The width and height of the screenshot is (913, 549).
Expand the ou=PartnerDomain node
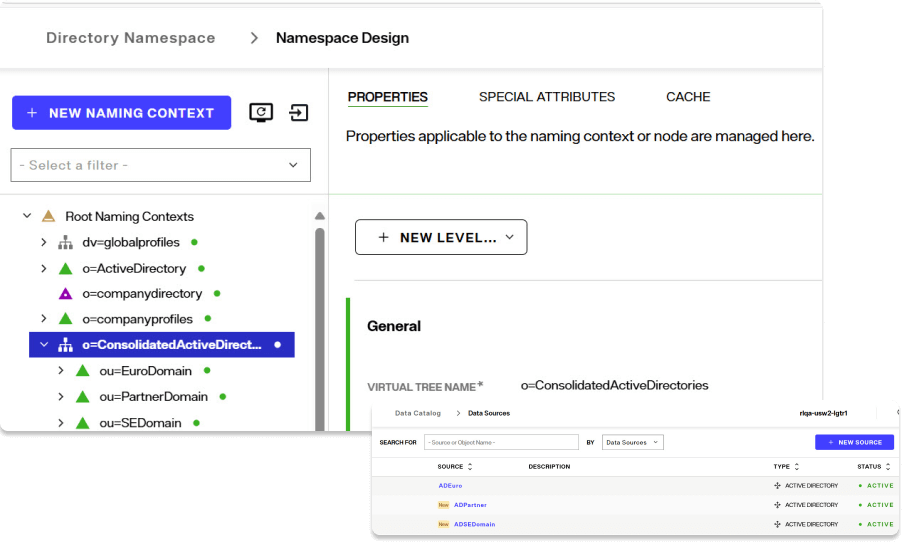tap(61, 396)
